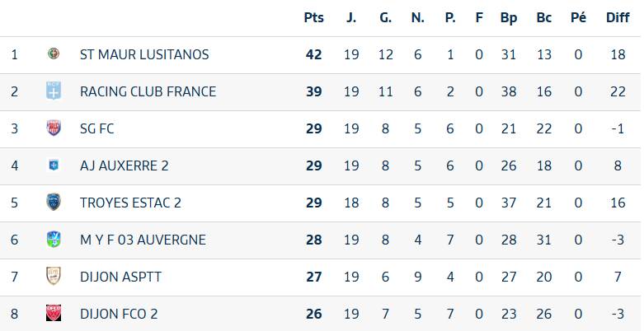Viewport: 644px width, 331px height.
Task: Click the M Y F 03 AUVERGNE name
Action: [143, 240]
